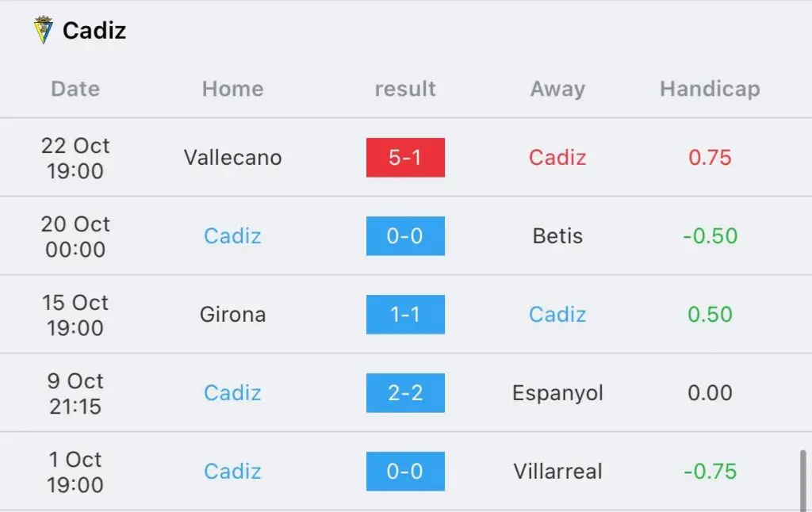Click the Girona home team name
The image size is (812, 512).
(x=232, y=314)
